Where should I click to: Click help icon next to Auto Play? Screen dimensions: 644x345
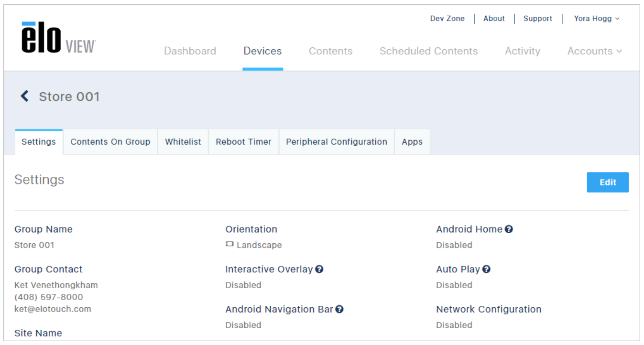click(486, 270)
